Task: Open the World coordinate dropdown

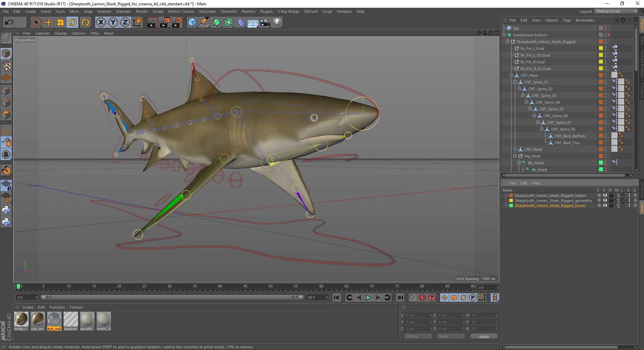Action: 418,336
